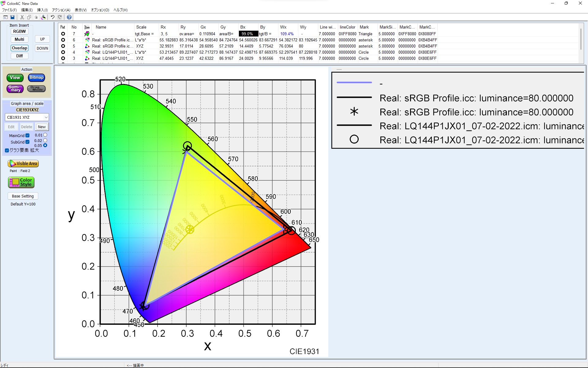Click the Multi item insert button
This screenshot has height=368, width=588.
[20, 39]
